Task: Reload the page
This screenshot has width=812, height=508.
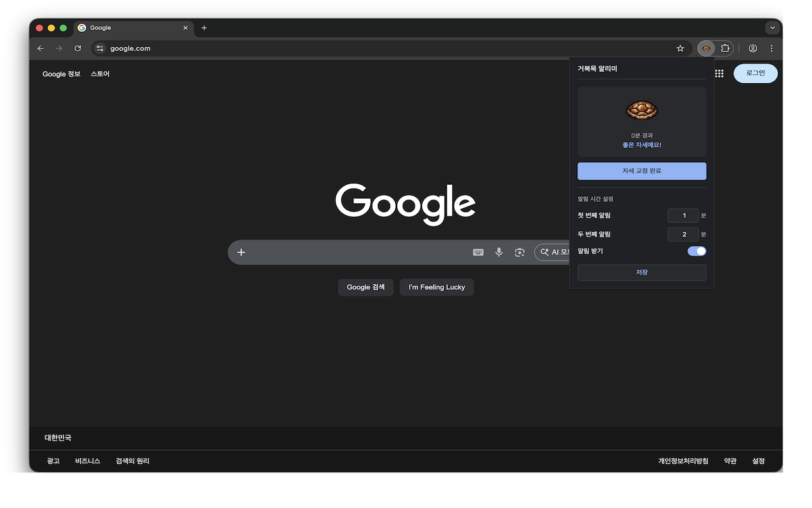Action: [x=77, y=48]
